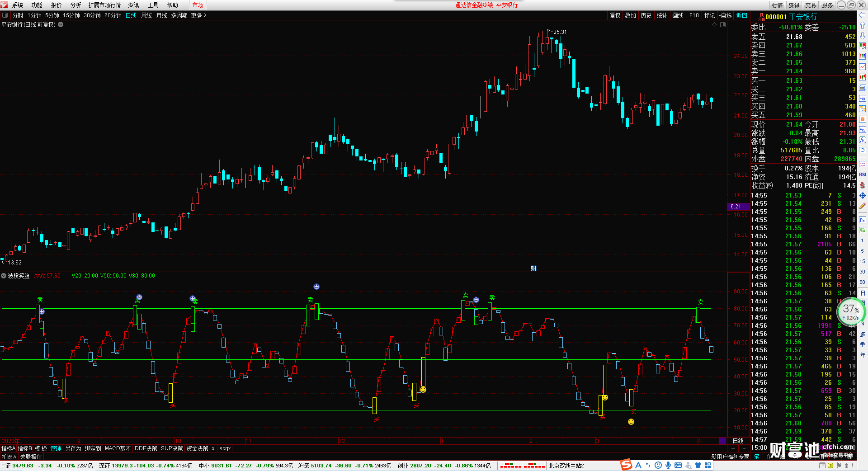Viewport: 868px width, 471px height.
Task: Click the keyboard icon in input toolbar
Action: (678, 465)
